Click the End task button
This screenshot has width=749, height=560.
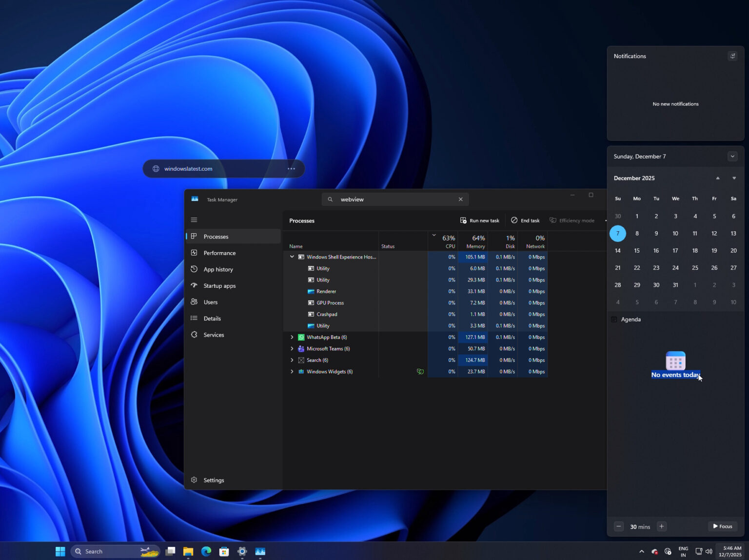coord(525,220)
